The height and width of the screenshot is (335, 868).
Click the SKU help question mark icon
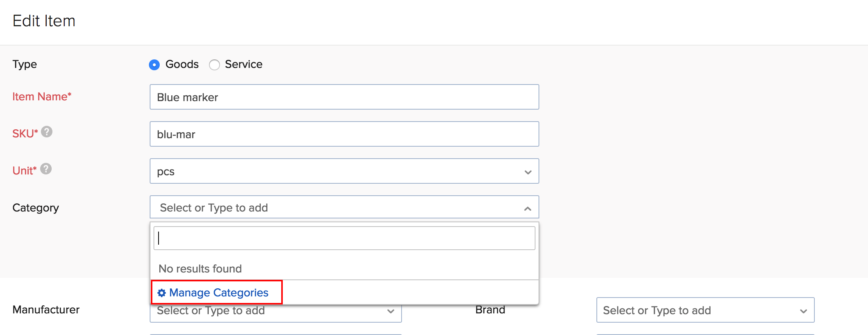point(47,132)
